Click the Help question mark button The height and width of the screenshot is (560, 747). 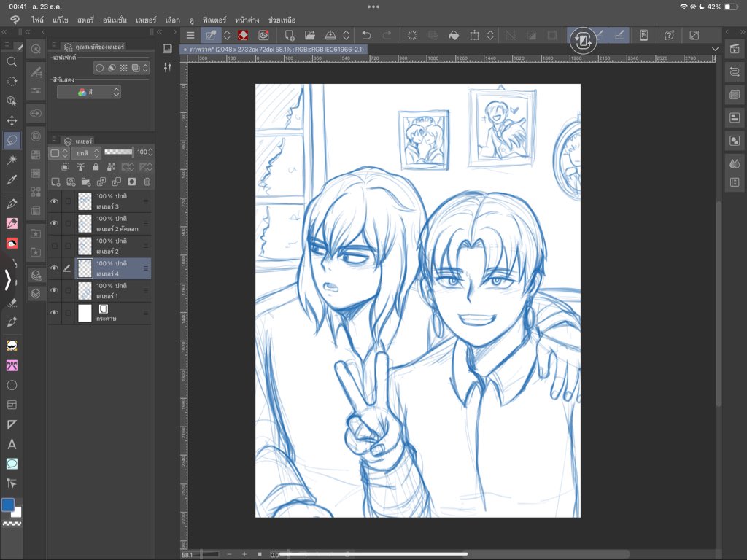coord(668,34)
